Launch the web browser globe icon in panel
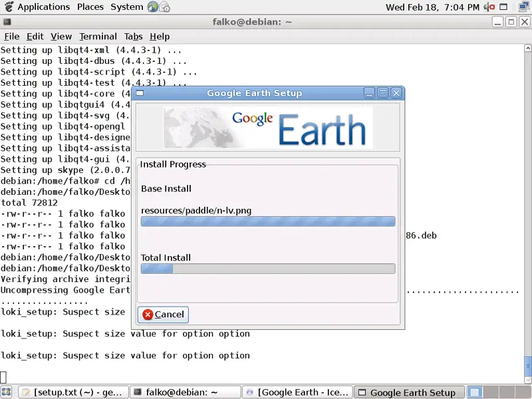The width and height of the screenshot is (532, 399). pos(153,7)
